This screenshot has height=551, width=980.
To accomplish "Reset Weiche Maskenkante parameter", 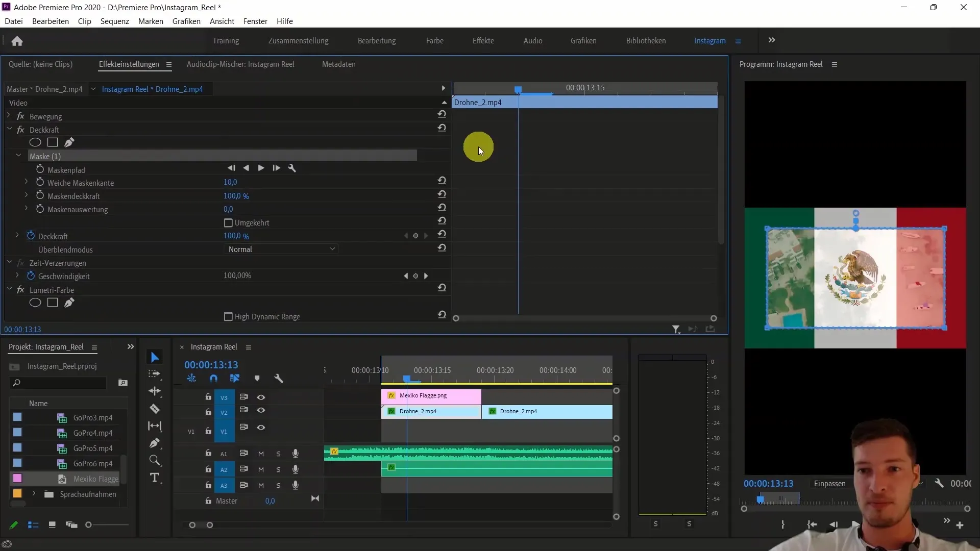I will click(442, 181).
